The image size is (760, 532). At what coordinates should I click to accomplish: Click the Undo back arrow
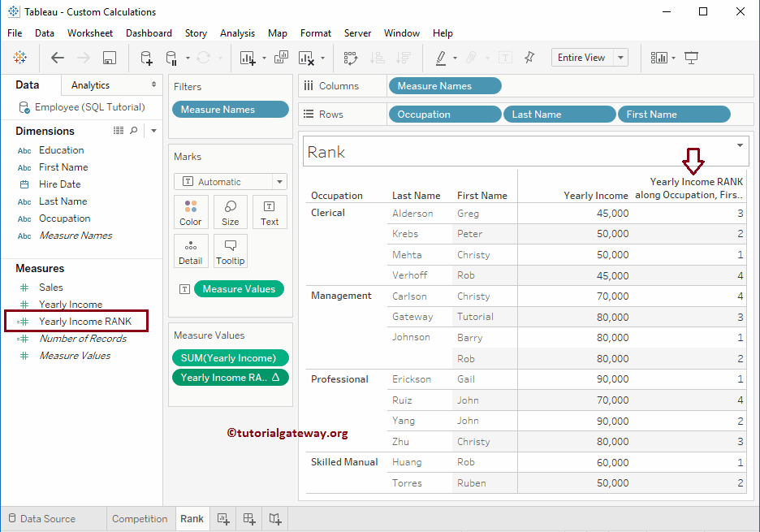click(x=58, y=58)
